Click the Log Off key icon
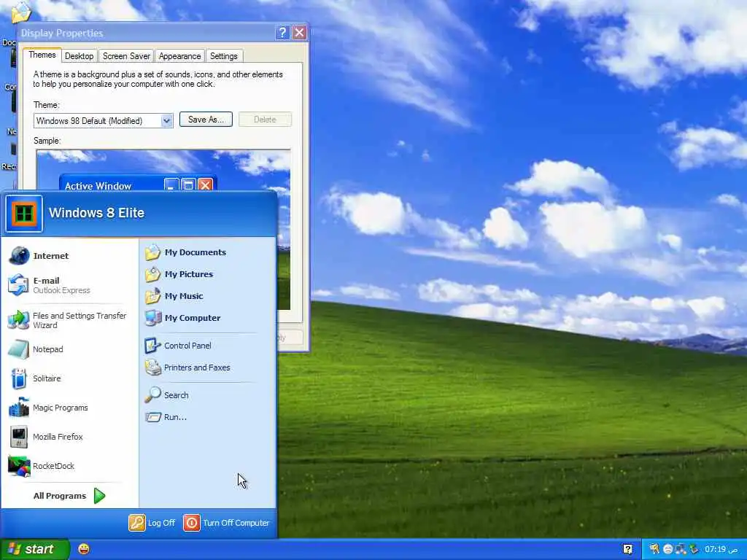747x560 pixels. point(136,523)
